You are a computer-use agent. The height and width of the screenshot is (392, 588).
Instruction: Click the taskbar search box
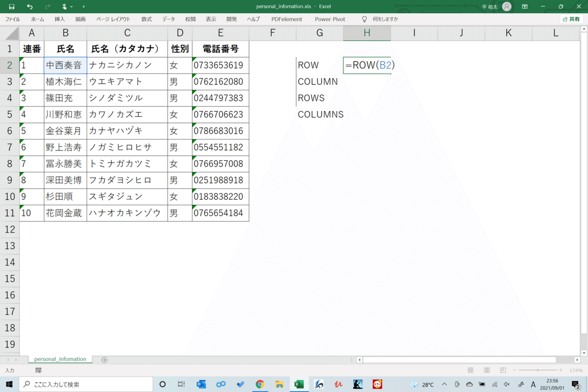[86, 385]
